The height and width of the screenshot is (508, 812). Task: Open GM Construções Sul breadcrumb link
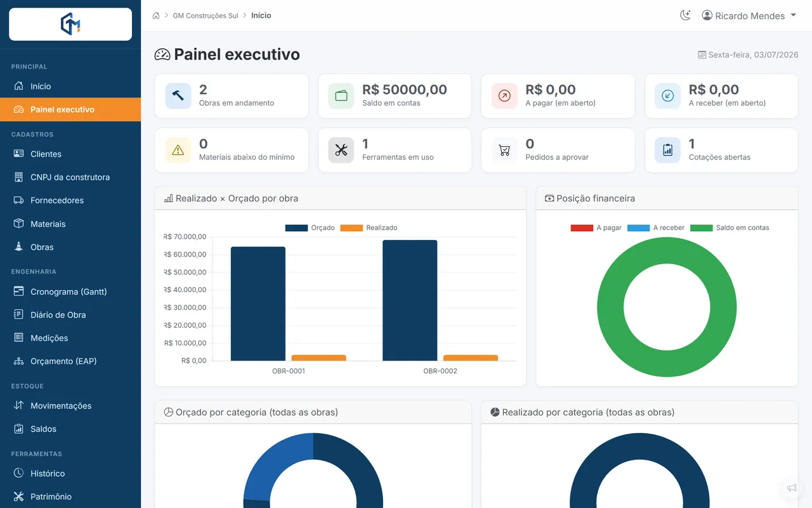pyautogui.click(x=206, y=15)
